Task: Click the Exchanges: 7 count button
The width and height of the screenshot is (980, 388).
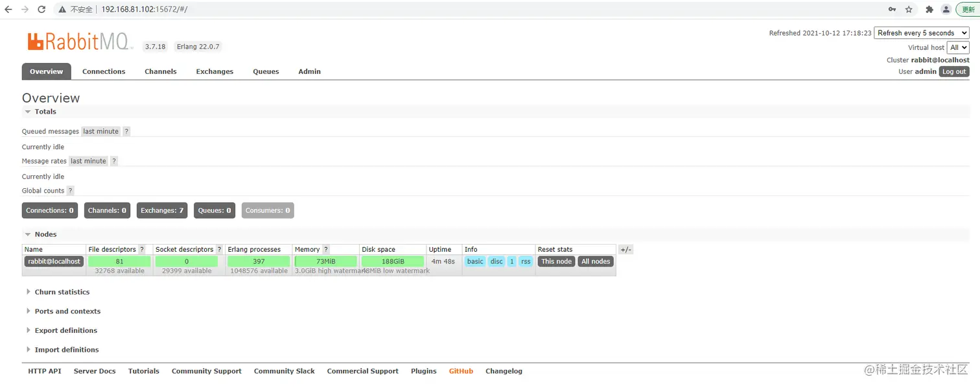Action: (162, 210)
